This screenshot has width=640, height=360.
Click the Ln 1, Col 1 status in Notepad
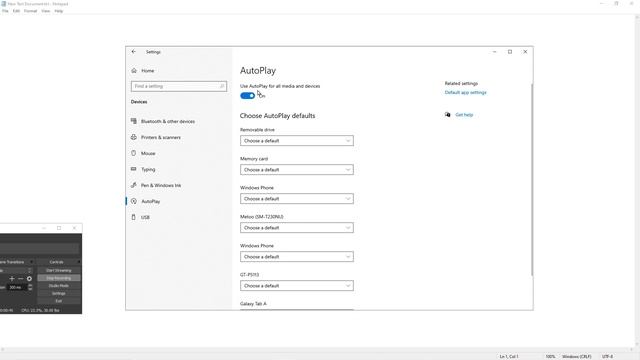coord(509,356)
